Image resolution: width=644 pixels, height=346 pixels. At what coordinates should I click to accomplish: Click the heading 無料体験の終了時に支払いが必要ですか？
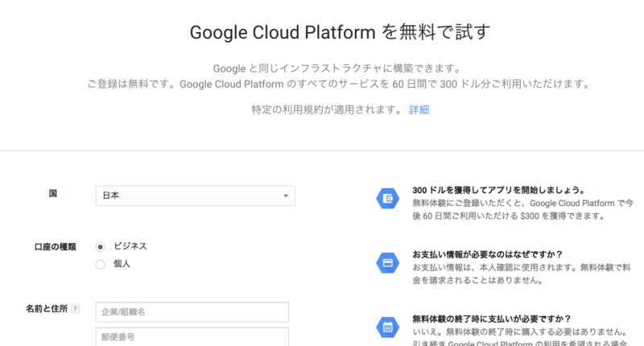492,319
